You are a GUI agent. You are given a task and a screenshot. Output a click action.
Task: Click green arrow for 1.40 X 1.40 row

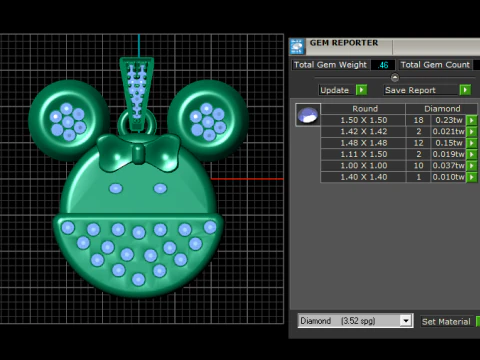(x=472, y=177)
